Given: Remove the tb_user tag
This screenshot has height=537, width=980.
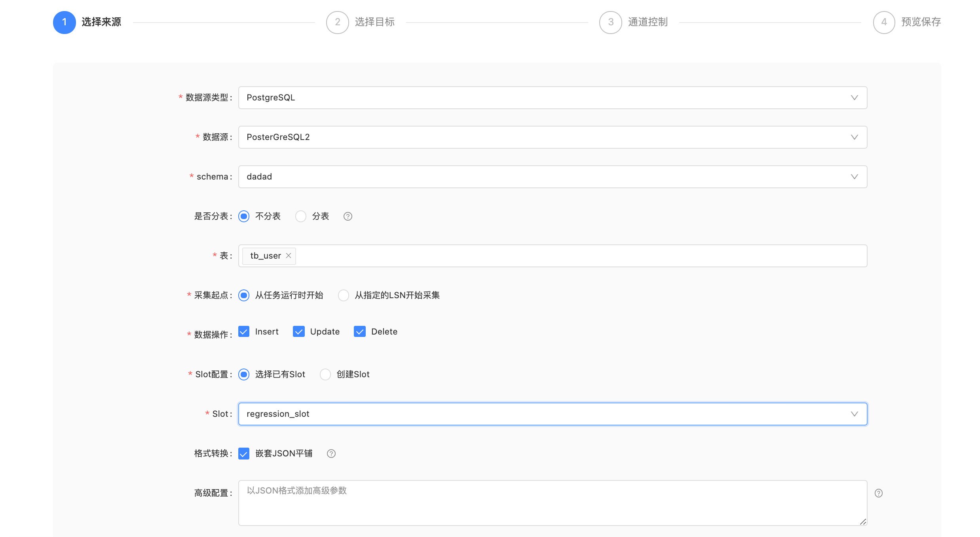Looking at the screenshot, I should [289, 255].
